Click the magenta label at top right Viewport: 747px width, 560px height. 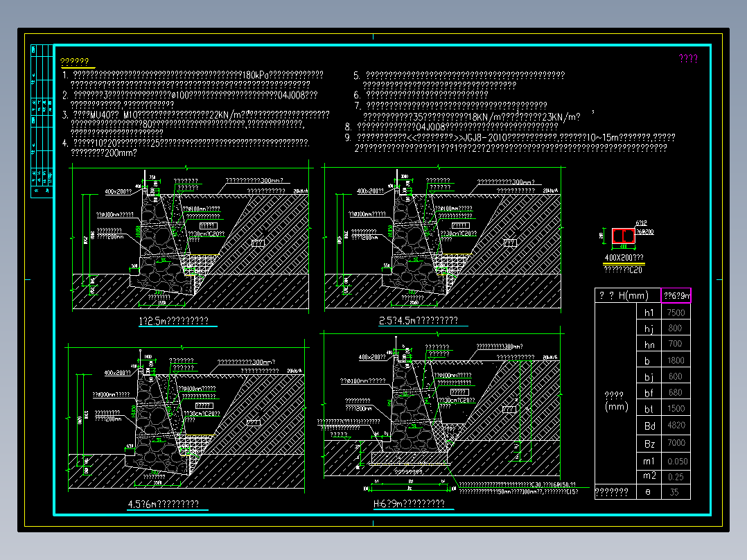coord(688,59)
